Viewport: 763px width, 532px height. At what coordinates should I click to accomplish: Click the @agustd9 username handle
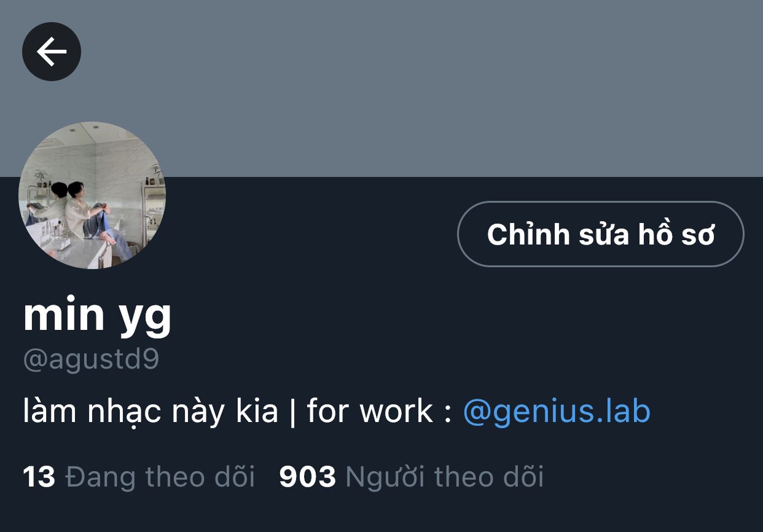[x=91, y=360]
